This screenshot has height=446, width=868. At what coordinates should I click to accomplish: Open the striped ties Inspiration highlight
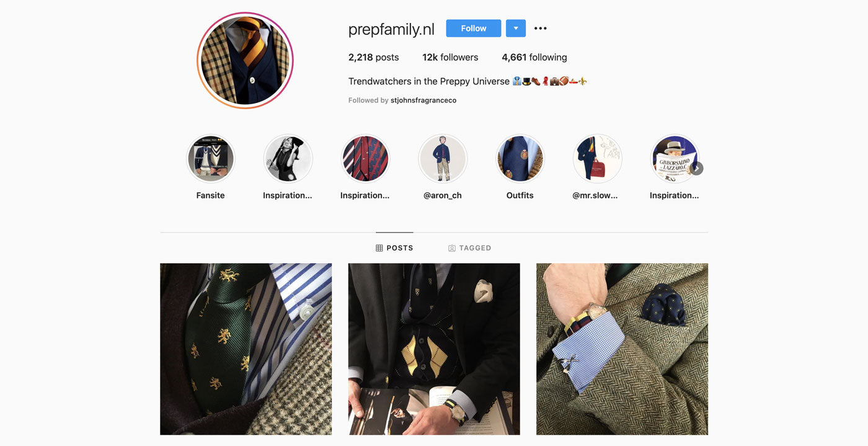point(365,159)
